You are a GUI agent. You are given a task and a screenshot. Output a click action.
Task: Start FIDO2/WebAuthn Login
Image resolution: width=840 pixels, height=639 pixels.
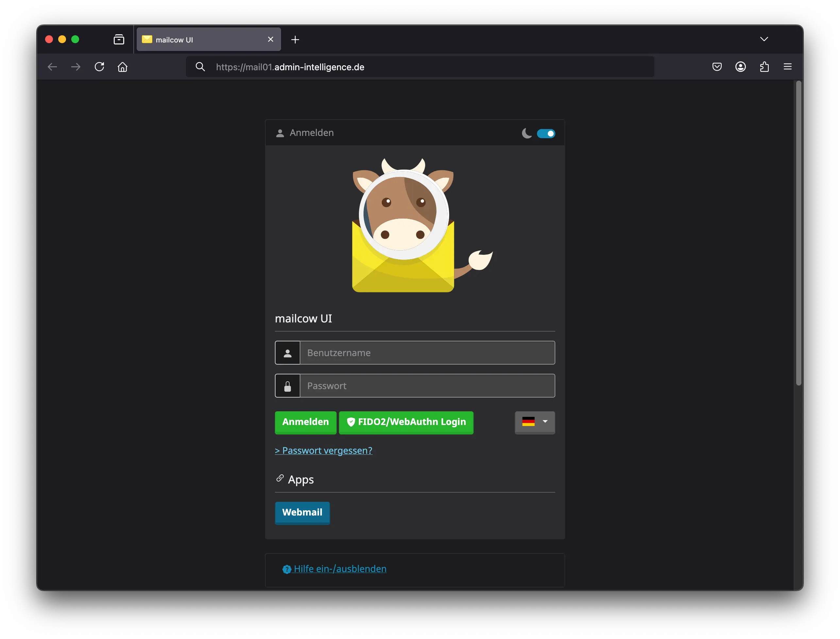[406, 422]
